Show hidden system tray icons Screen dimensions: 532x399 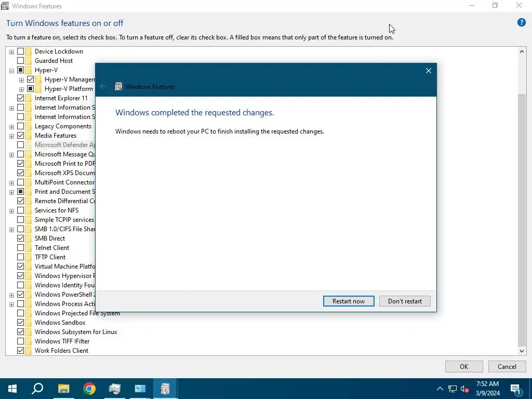440,389
